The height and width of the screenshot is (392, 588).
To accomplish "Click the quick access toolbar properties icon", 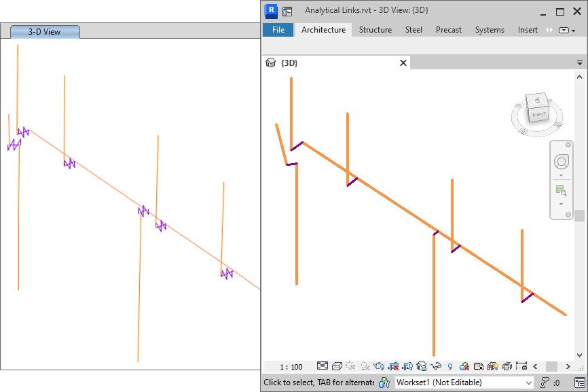I will pyautogui.click(x=287, y=11).
